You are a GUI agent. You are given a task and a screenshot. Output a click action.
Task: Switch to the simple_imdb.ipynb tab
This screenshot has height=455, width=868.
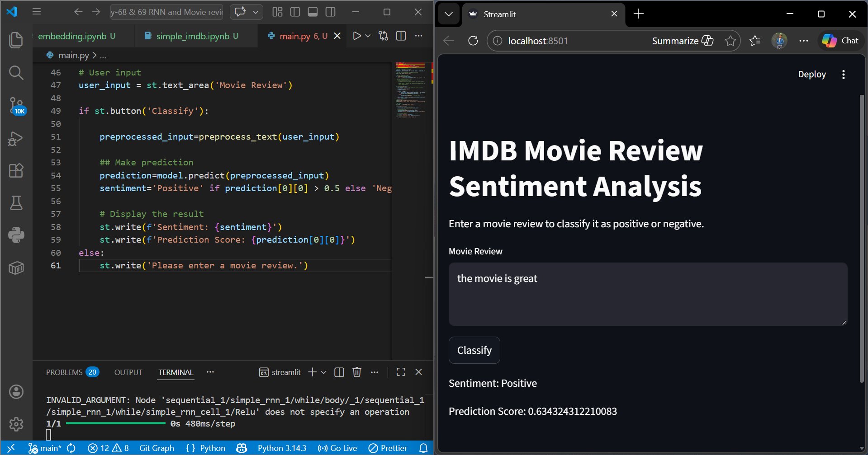[193, 36]
